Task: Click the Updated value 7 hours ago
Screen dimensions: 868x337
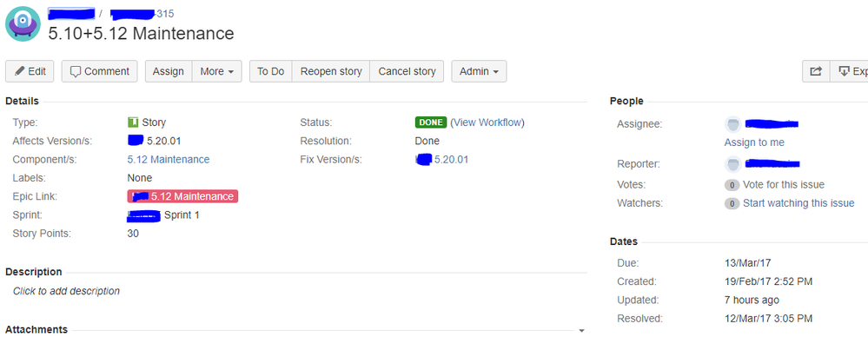Action: (752, 300)
